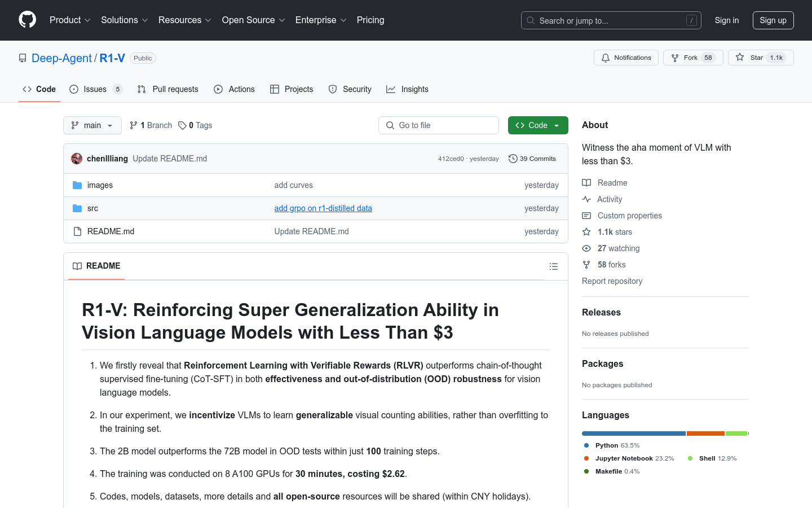
Task: Click the src folder icon
Action: coord(77,208)
